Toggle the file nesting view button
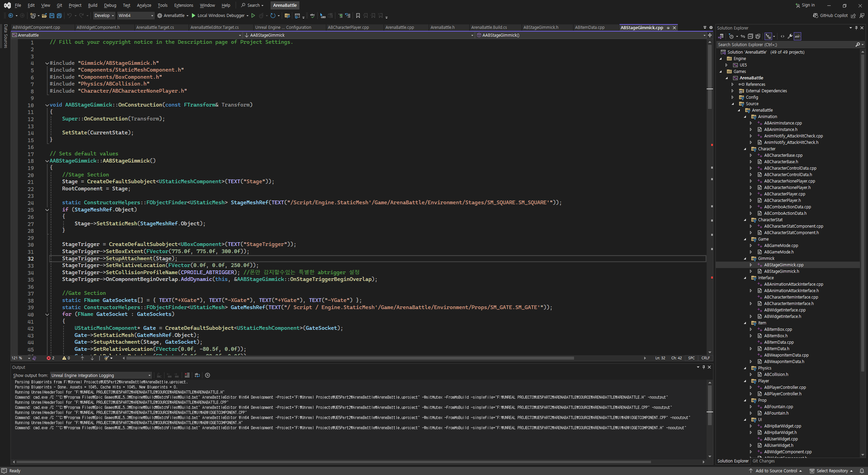This screenshot has width=868, height=475. [768, 36]
